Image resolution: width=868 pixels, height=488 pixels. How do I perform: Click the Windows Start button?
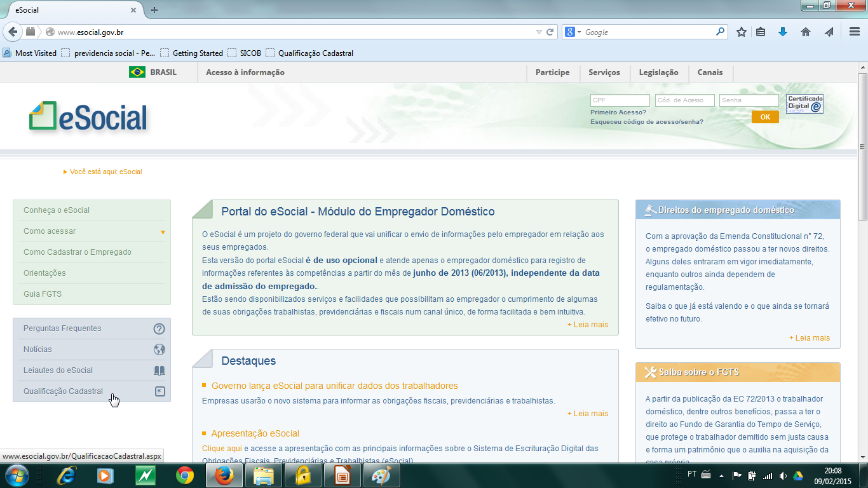pos(17,475)
